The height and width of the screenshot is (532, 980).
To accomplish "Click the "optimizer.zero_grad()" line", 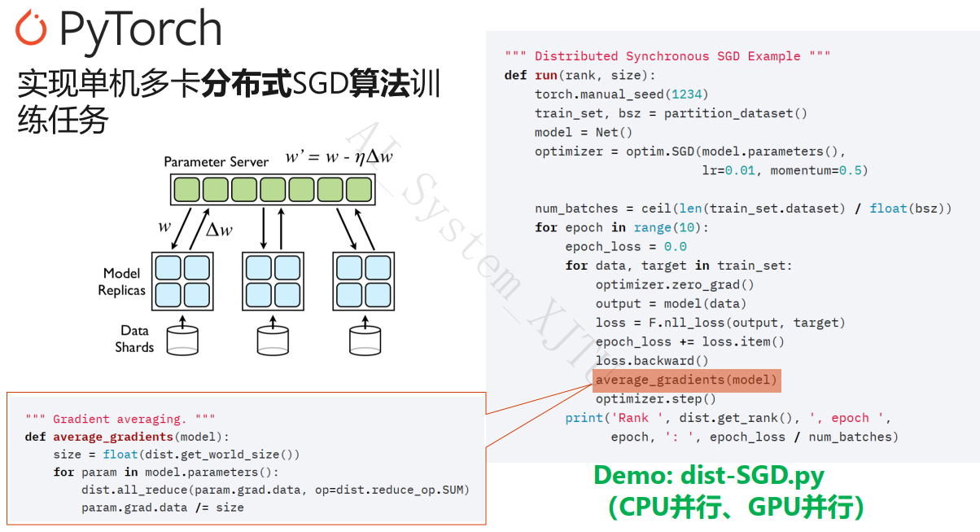I will tap(675, 284).
